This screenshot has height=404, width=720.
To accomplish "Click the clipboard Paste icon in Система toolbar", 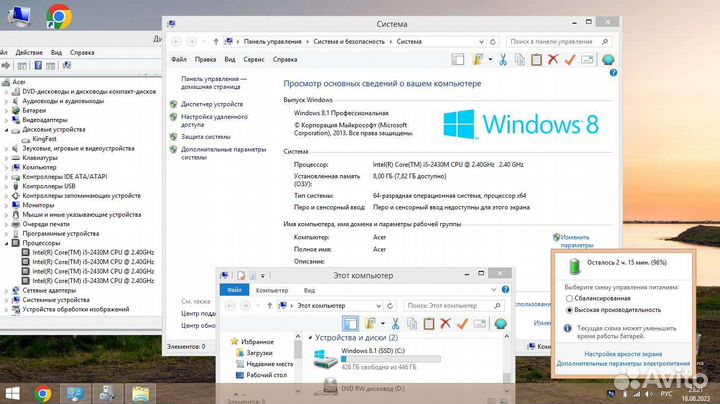I will click(x=536, y=60).
